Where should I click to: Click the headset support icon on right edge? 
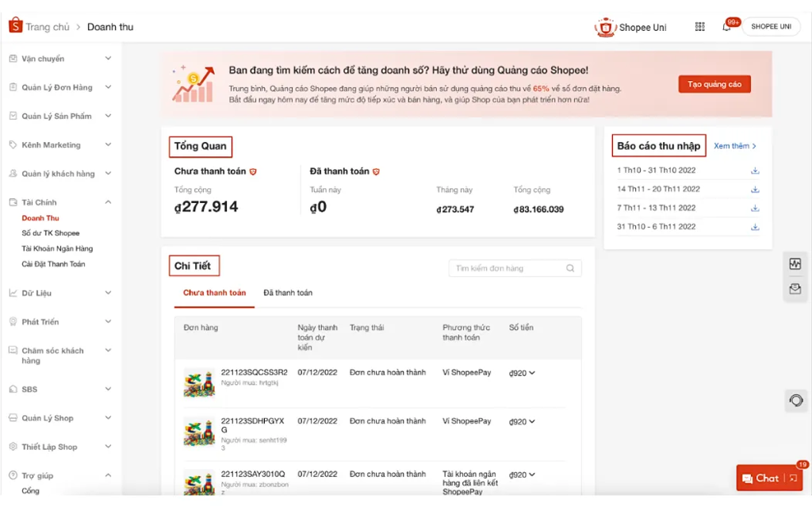(x=796, y=401)
